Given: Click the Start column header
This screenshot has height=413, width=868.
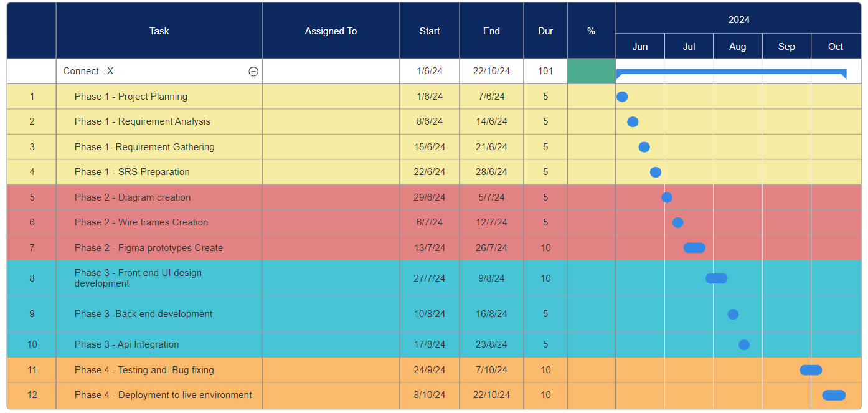Looking at the screenshot, I should click(430, 31).
